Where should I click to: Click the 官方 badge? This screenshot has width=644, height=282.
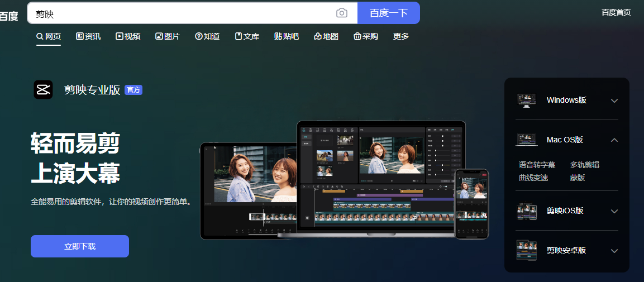(133, 90)
